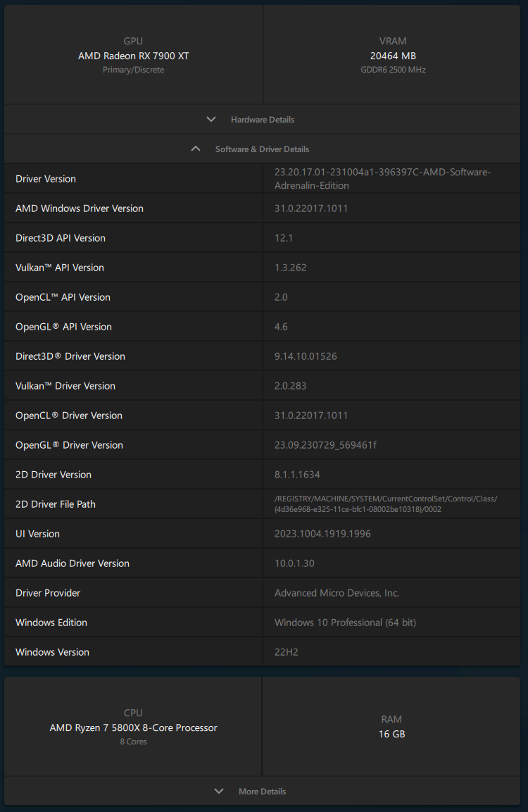528x812 pixels.
Task: Click the Direct3D API Version value 12.1
Action: (284, 238)
